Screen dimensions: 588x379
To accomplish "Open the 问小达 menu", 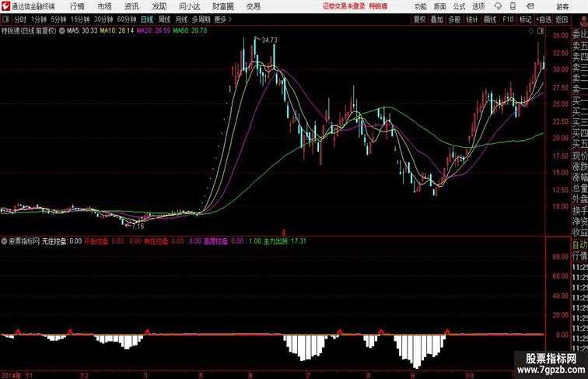I will click(189, 6).
